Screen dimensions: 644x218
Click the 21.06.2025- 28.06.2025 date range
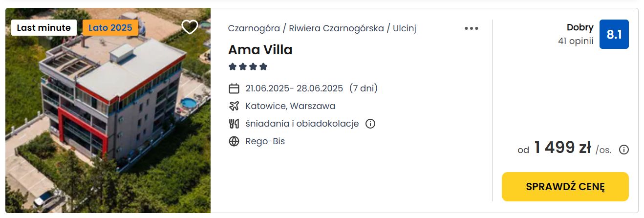(x=294, y=88)
